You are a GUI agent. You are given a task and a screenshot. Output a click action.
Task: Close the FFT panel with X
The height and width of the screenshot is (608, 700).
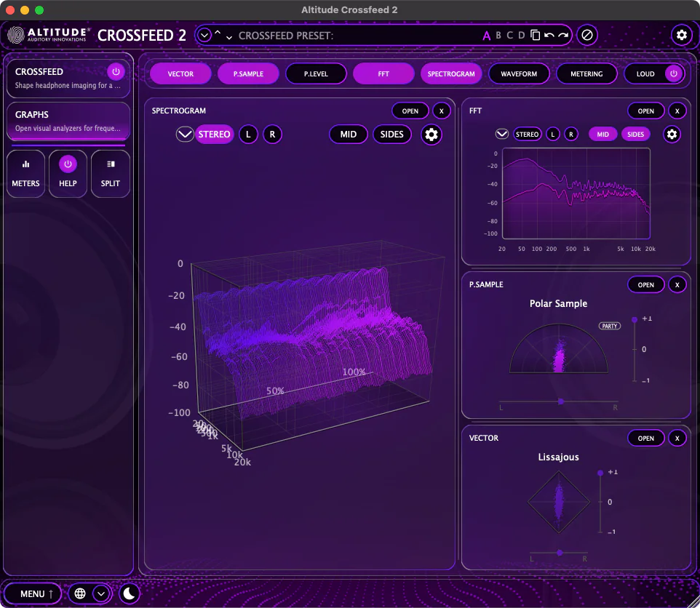tap(677, 111)
